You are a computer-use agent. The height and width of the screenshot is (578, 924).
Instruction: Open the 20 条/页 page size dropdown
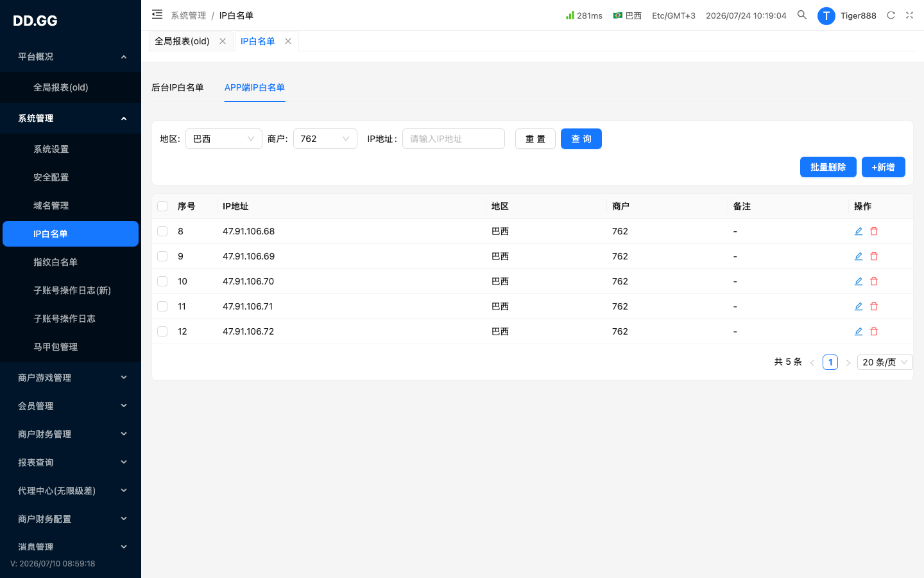[x=885, y=362]
